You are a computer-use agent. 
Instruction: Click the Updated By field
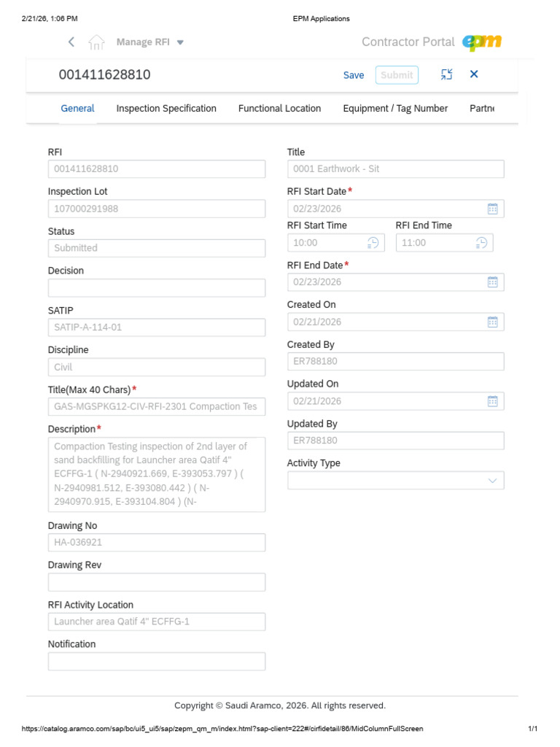[396, 441]
